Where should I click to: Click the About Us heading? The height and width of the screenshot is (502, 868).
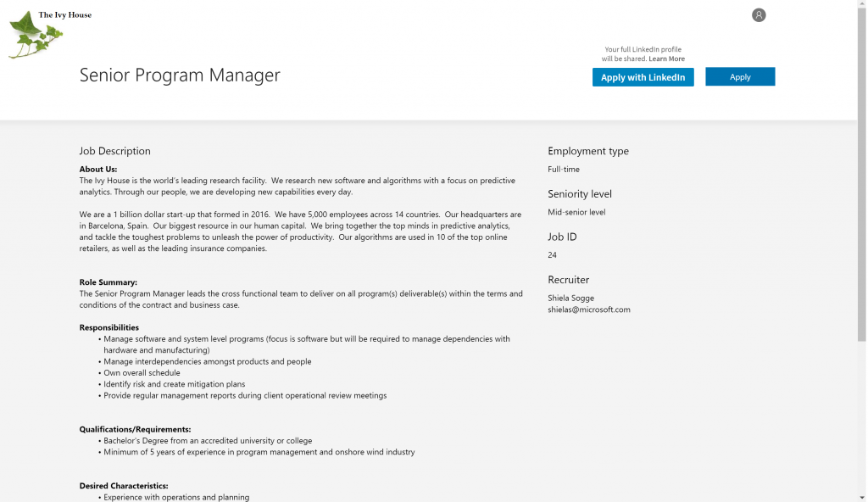[98, 170]
